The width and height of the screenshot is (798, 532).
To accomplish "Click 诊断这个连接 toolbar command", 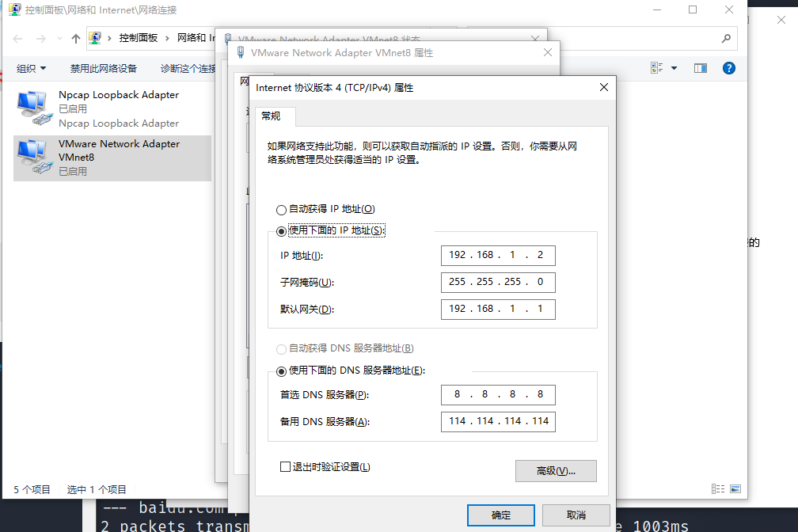I will click(188, 68).
